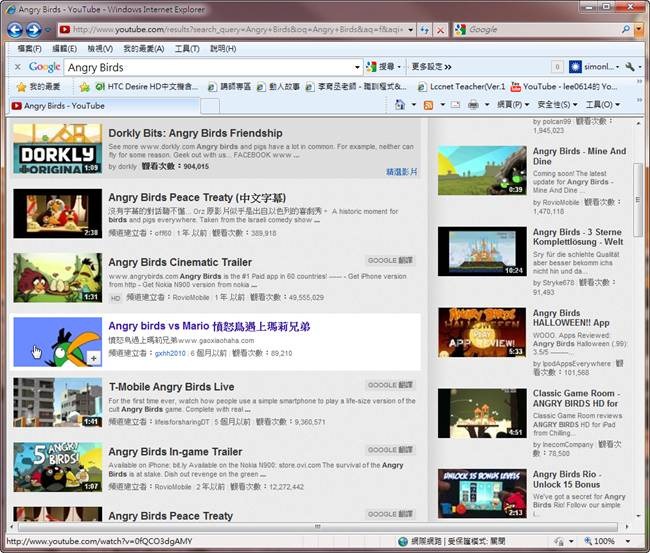Click the zoom magnifier icon in the status bar

(x=588, y=541)
